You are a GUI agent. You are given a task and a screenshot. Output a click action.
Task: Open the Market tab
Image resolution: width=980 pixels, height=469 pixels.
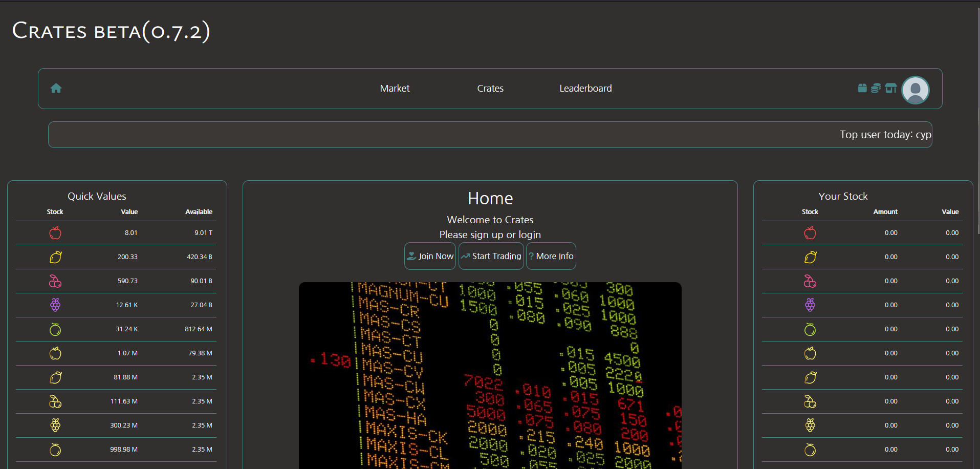pos(395,89)
